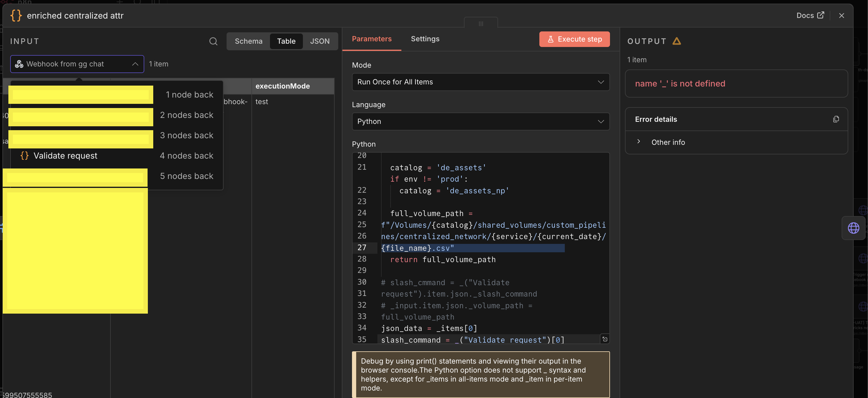
Task: Click the curly braces node icon in header
Action: pyautogui.click(x=16, y=16)
